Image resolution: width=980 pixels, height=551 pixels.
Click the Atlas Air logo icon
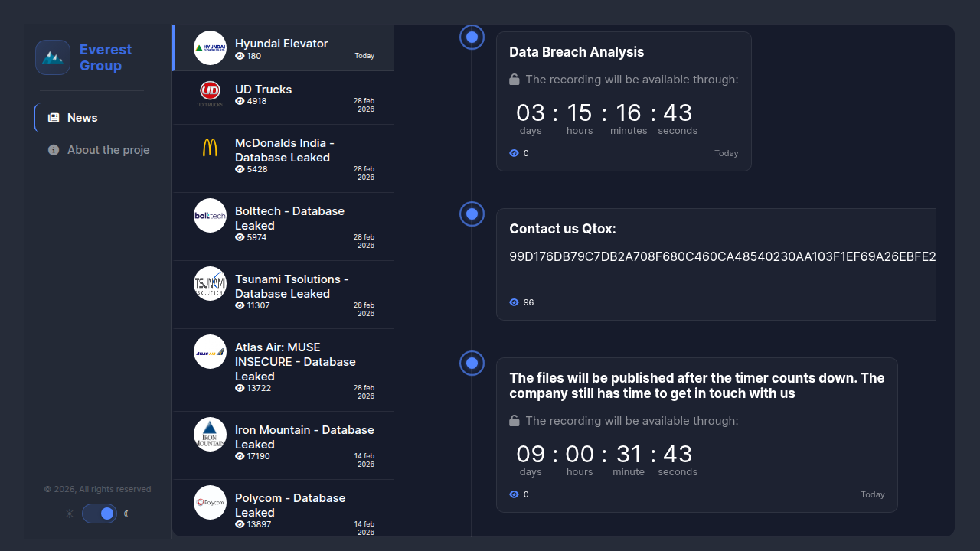tap(210, 352)
